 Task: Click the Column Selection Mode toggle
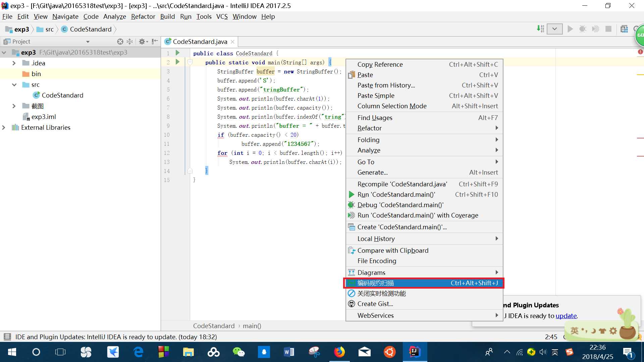pos(392,106)
